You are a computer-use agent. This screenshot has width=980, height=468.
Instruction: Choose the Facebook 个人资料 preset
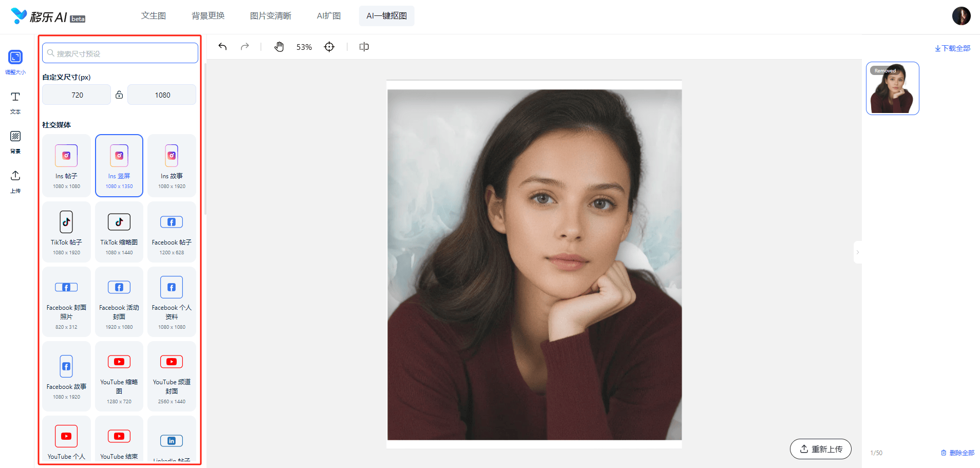coord(172,302)
